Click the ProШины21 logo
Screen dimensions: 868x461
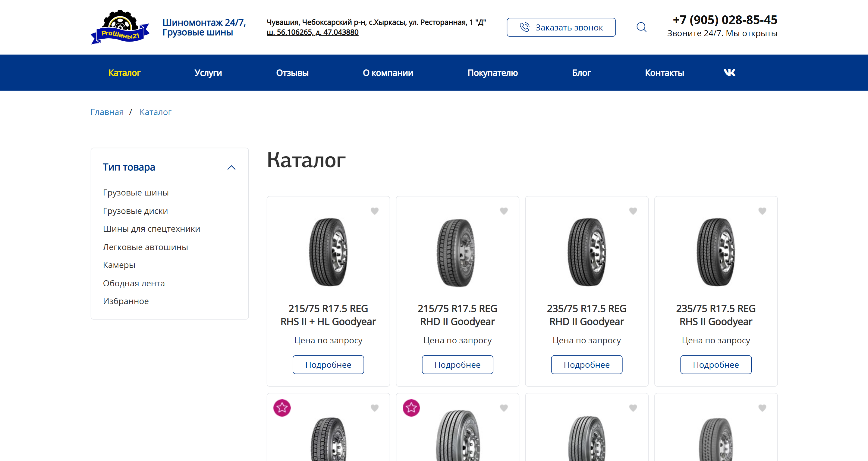click(x=120, y=27)
